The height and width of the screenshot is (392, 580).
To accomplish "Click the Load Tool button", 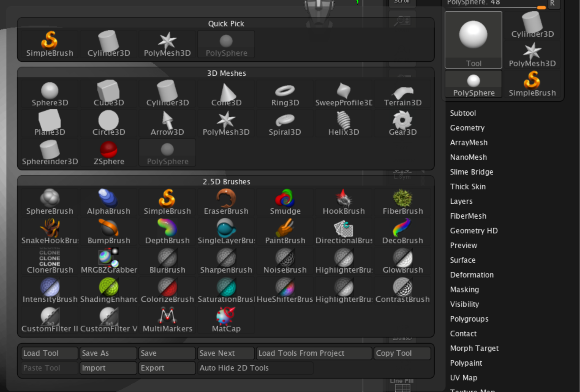I will tap(50, 353).
